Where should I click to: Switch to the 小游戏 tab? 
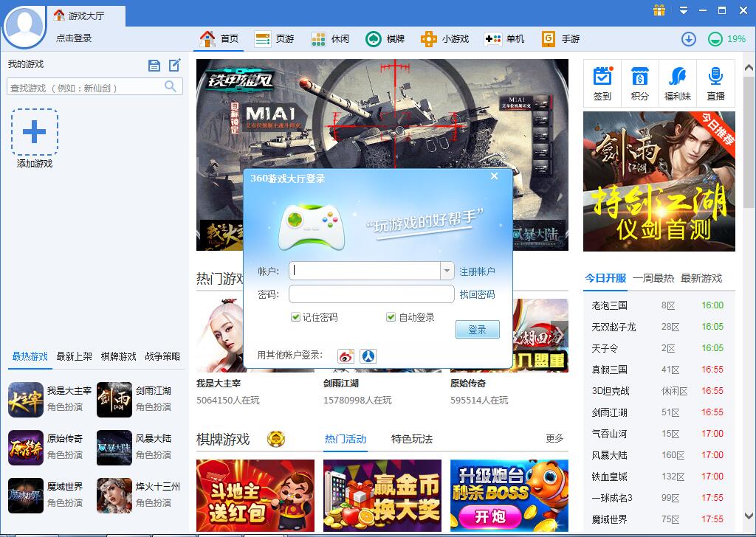pos(444,39)
